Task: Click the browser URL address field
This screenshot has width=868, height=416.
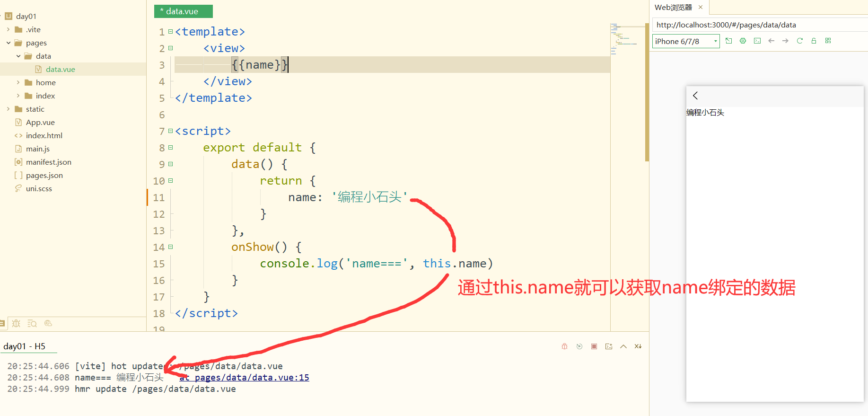Action: 760,25
